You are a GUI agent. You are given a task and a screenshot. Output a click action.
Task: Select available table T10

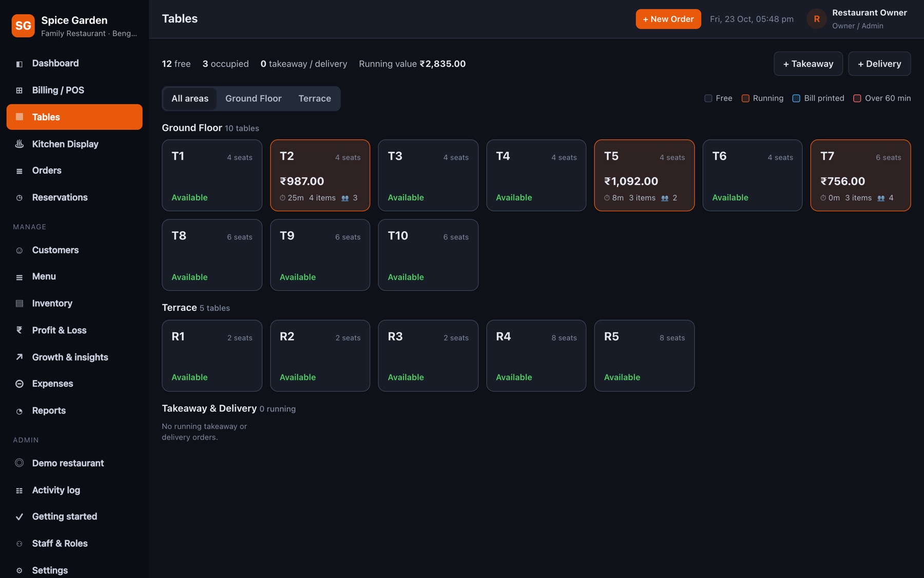[428, 255]
